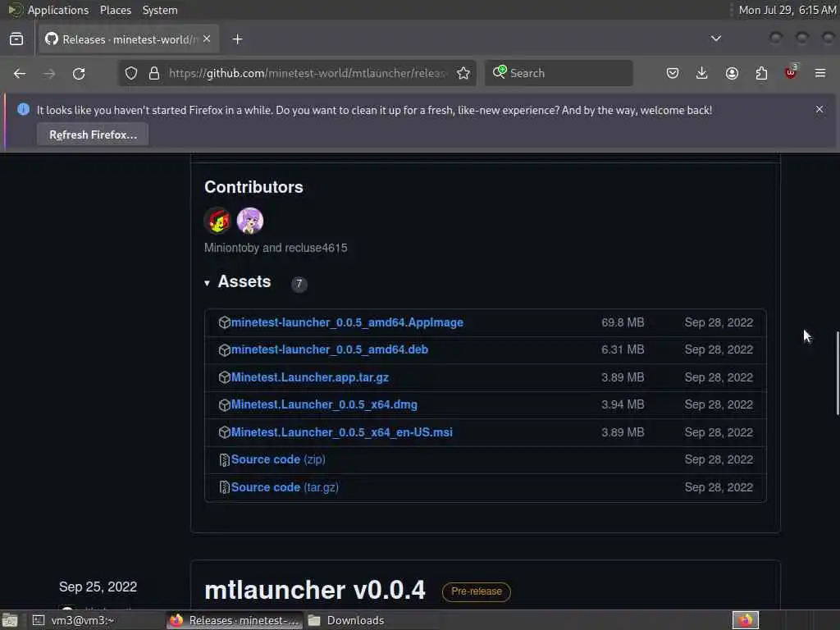This screenshot has width=840, height=630.
Task: Click file icon beside Source code (tar.gz)
Action: coord(225,487)
